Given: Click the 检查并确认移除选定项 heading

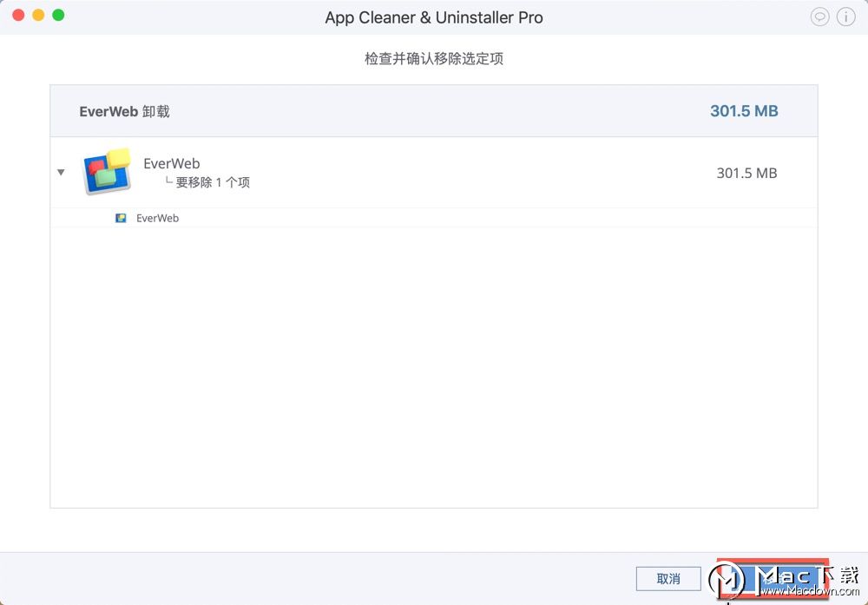Looking at the screenshot, I should tap(434, 59).
